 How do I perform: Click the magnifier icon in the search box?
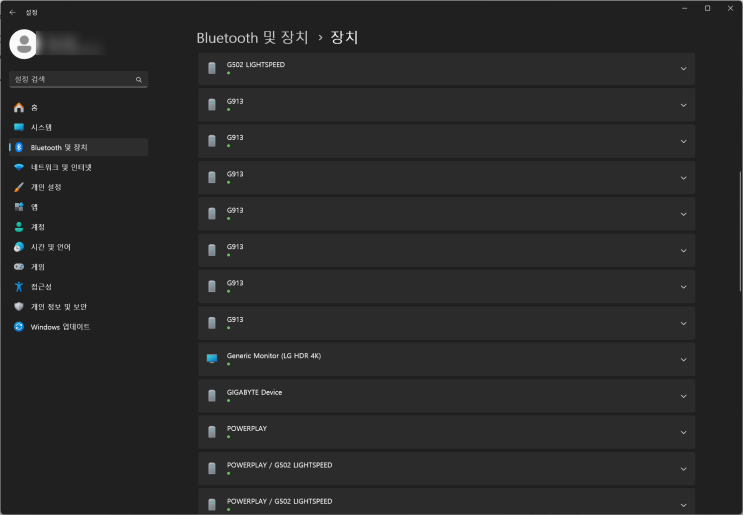[x=139, y=80]
